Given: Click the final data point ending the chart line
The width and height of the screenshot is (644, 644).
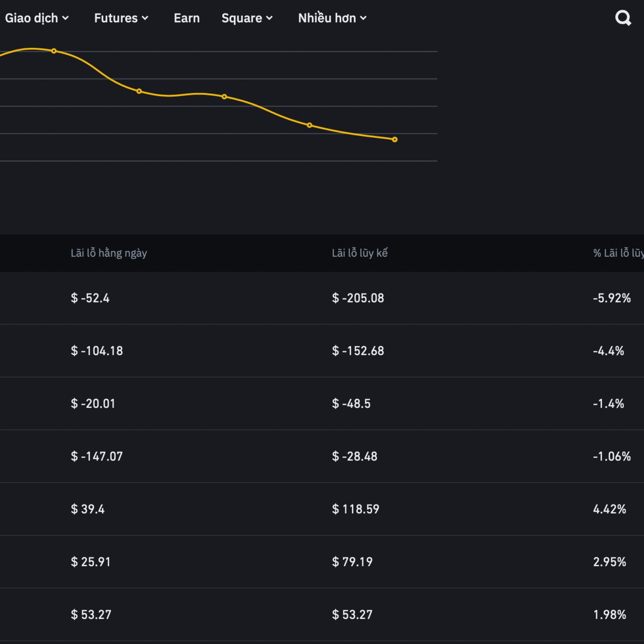Looking at the screenshot, I should [395, 140].
